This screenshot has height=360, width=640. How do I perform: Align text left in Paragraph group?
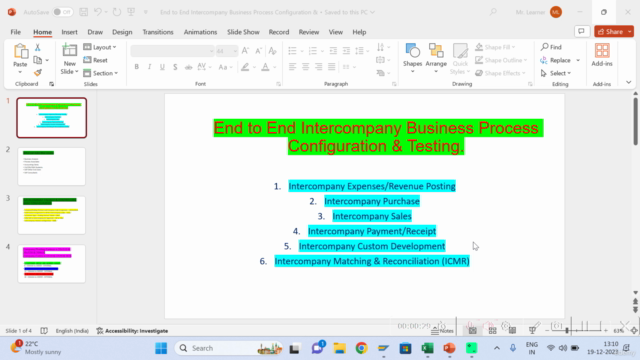tap(292, 67)
